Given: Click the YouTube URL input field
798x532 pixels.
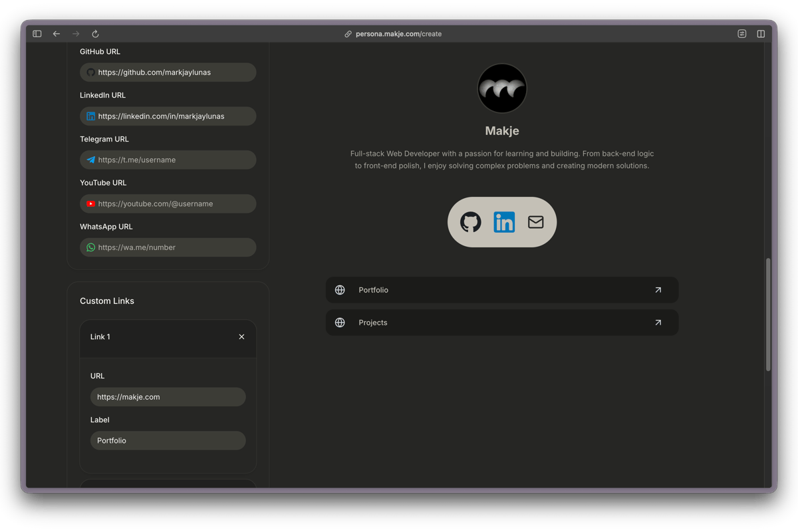Looking at the screenshot, I should tap(173, 204).
